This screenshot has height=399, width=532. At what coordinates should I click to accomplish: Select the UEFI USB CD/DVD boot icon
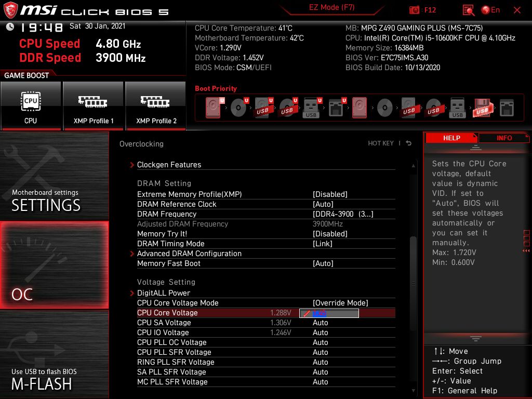288,108
